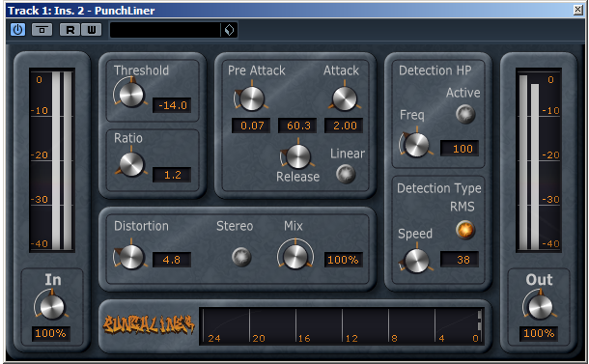Viewport: 589px width, 364px height.
Task: Click the Distortion knob
Action: tap(131, 257)
